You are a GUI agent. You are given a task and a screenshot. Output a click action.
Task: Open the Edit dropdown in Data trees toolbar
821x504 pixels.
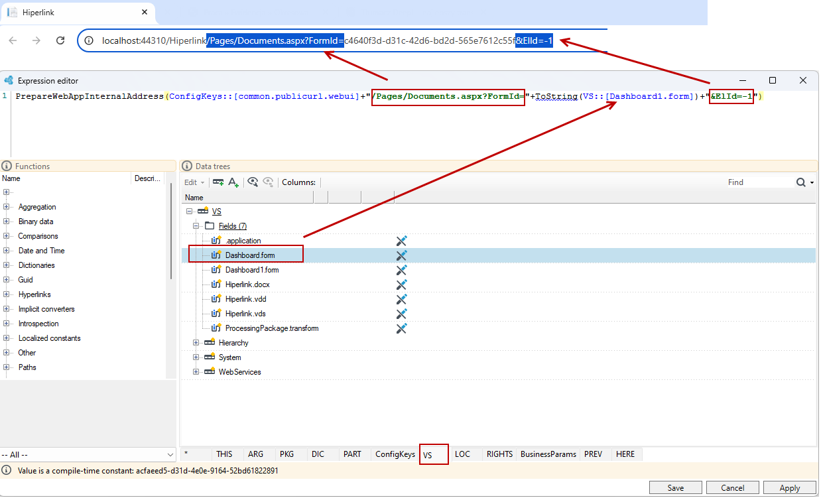pos(194,182)
